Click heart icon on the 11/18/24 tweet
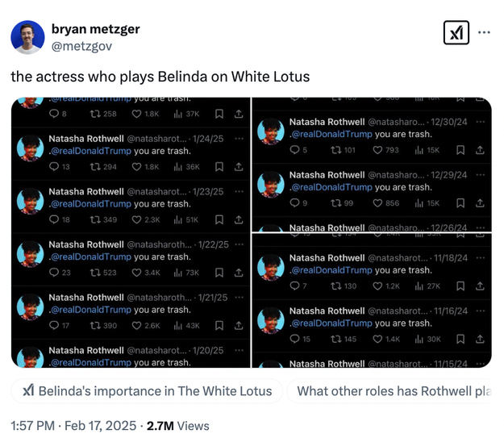The width and height of the screenshot is (504, 442). point(377,286)
